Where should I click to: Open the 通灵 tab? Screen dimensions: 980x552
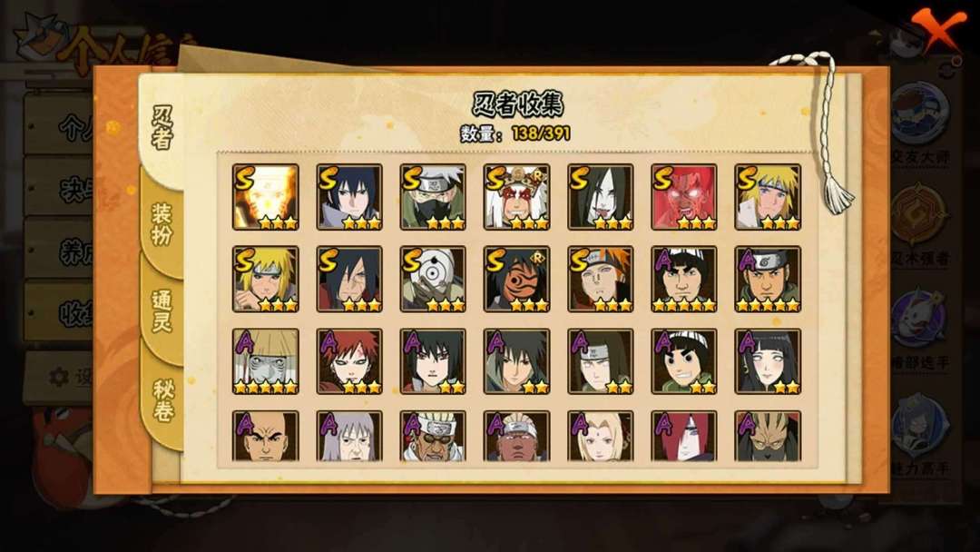point(162,311)
